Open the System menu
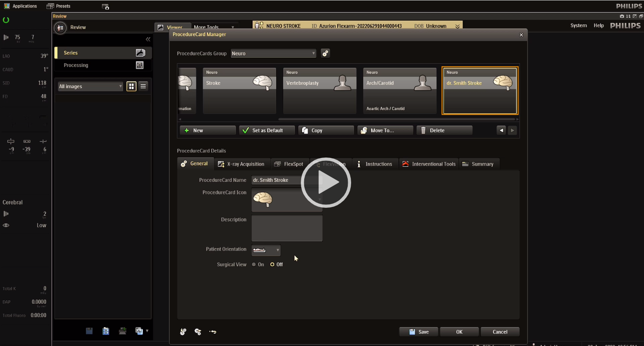This screenshot has width=644, height=346. (x=579, y=26)
